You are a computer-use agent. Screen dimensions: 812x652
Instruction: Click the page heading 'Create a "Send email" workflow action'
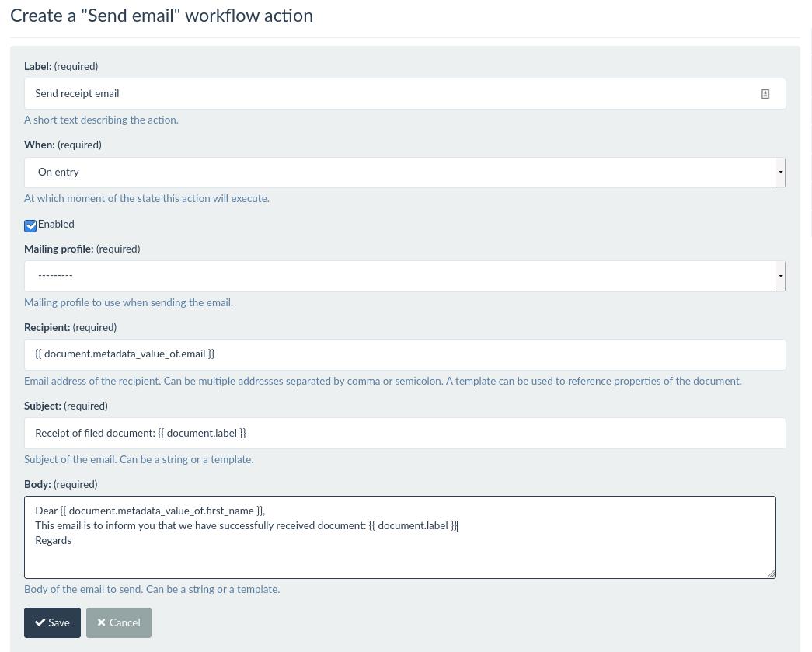coord(162,16)
